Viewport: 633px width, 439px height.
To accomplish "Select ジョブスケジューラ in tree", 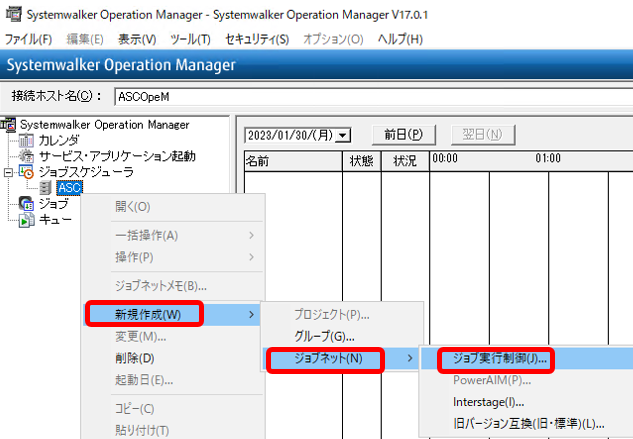I will tap(86, 172).
